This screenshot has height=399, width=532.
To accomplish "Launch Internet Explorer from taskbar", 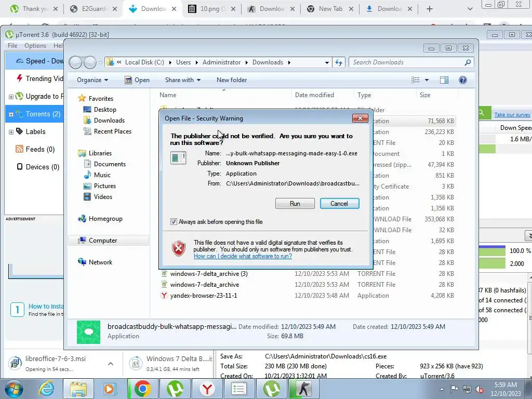I will [46, 389].
